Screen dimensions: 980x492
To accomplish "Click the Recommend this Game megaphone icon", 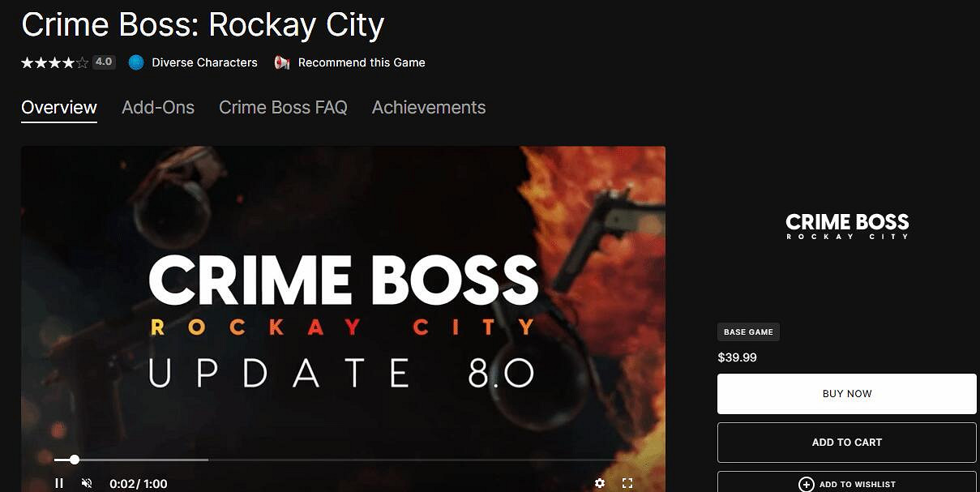I will [282, 62].
